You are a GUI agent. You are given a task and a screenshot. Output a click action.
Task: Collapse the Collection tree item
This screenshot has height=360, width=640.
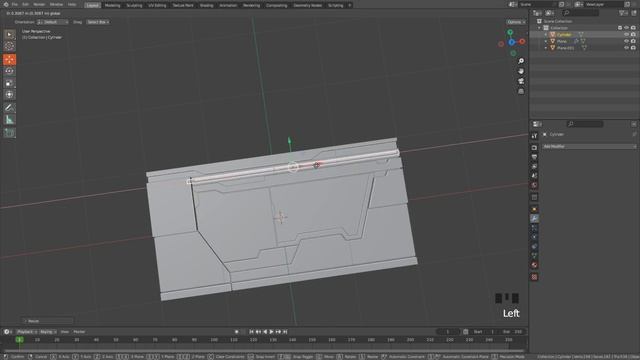pyautogui.click(x=540, y=28)
